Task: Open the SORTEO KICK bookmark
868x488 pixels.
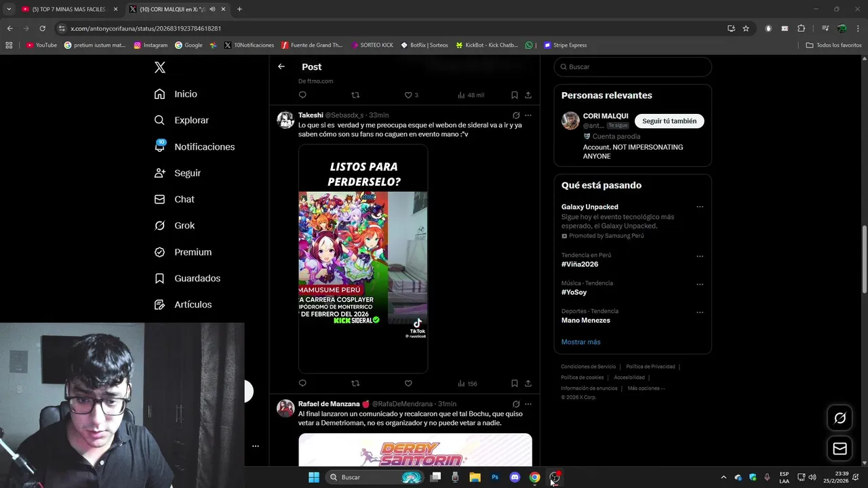Action: tap(372, 45)
